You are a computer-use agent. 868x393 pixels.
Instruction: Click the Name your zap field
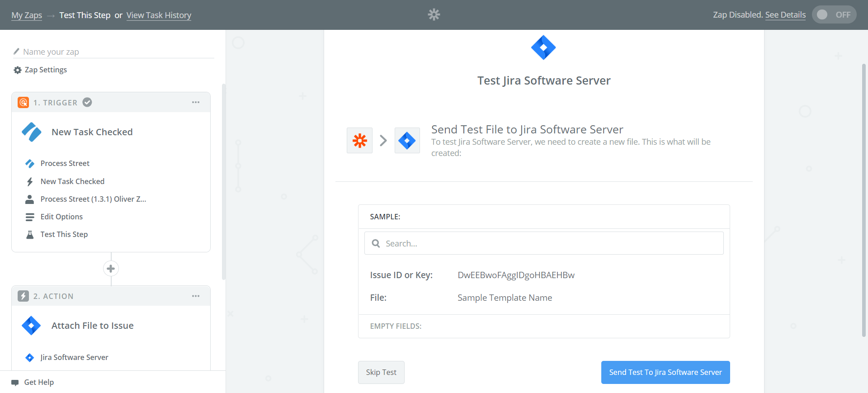[113, 52]
